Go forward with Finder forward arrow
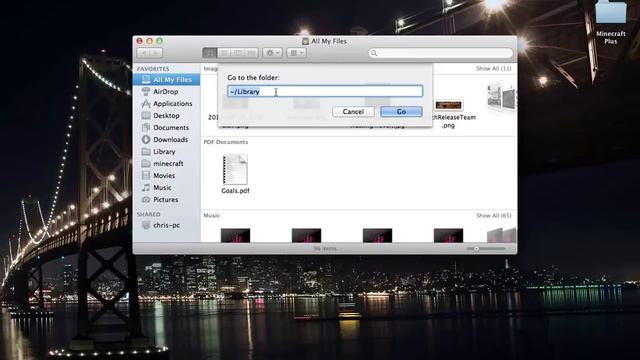The height and width of the screenshot is (360, 640). (156, 53)
